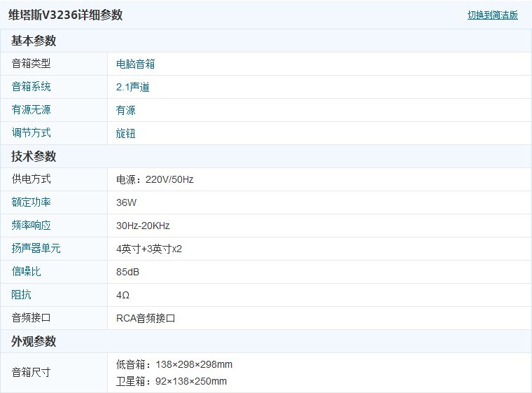Select the 4Ω impedance value
Image resolution: width=532 pixels, height=393 pixels.
click(x=122, y=295)
